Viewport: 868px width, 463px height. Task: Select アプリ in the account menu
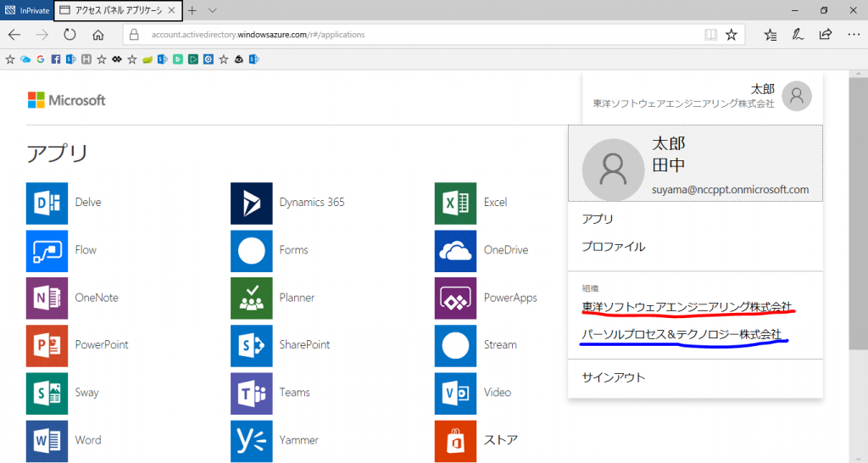[598, 219]
